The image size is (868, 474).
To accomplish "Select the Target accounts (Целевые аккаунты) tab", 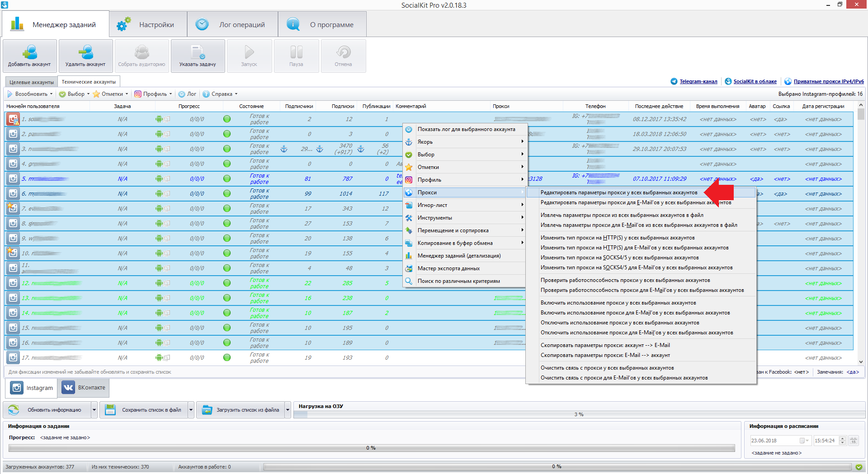I will tap(32, 82).
